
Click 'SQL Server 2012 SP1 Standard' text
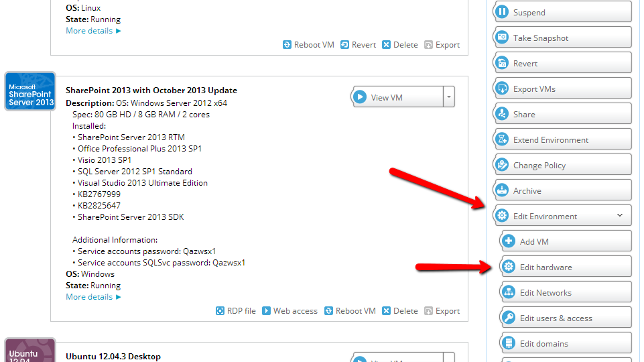click(x=135, y=172)
